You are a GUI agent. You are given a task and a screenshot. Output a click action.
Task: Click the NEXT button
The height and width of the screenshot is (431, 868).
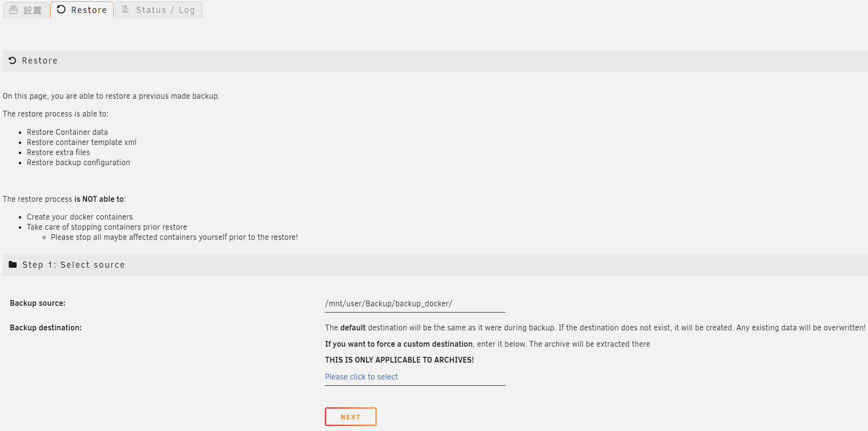point(350,417)
